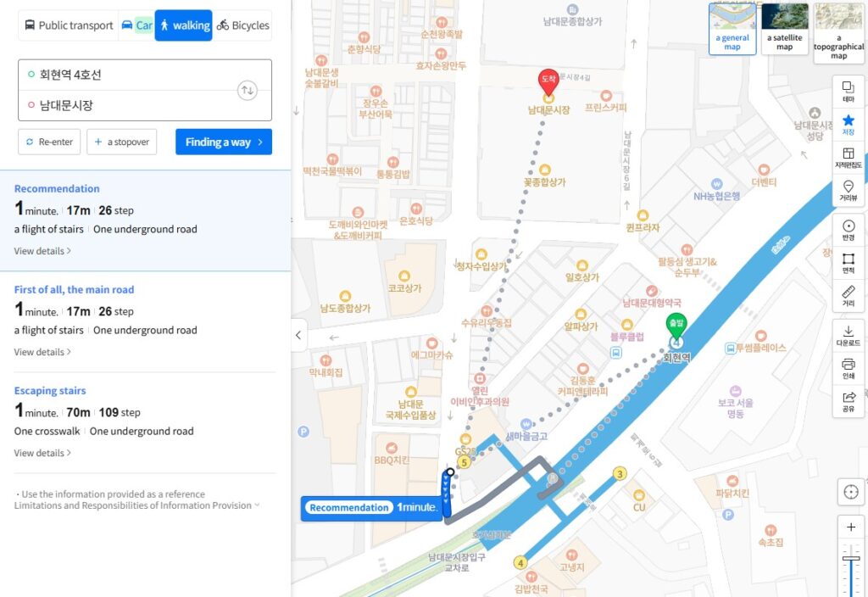Select the 면적 area measure tool

(848, 263)
